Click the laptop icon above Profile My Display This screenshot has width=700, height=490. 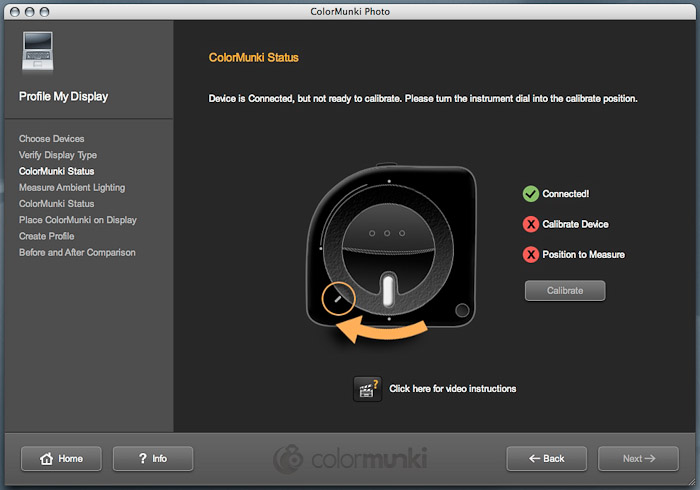(35, 51)
